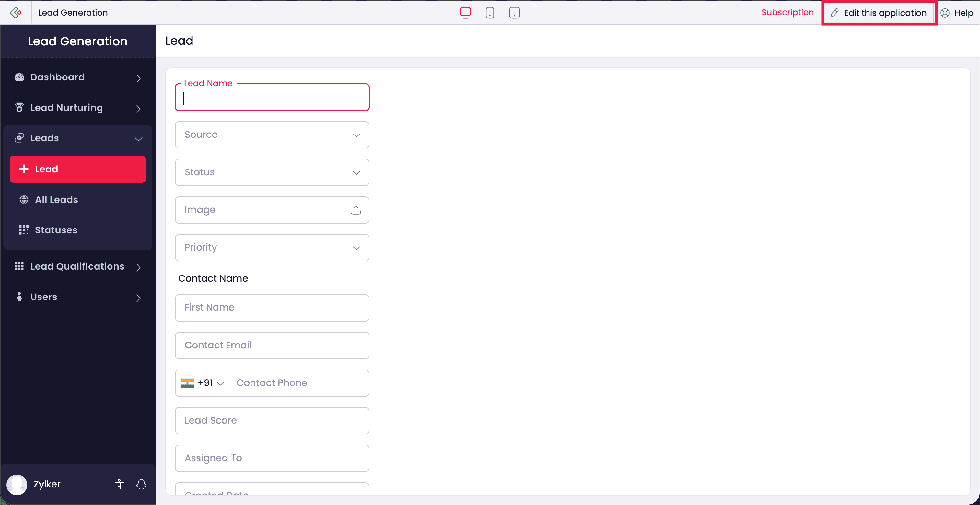
Task: Switch to desktop preview mode icon
Action: click(465, 13)
